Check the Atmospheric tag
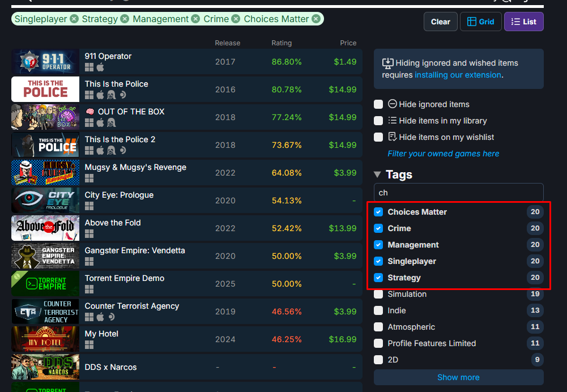Image resolution: width=567 pixels, height=392 pixels. tap(378, 327)
